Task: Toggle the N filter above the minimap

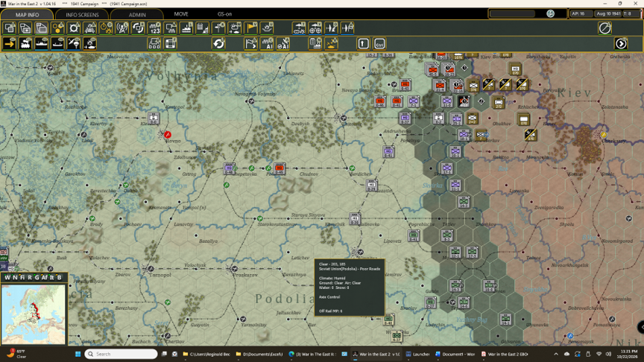Action: pyautogui.click(x=15, y=277)
